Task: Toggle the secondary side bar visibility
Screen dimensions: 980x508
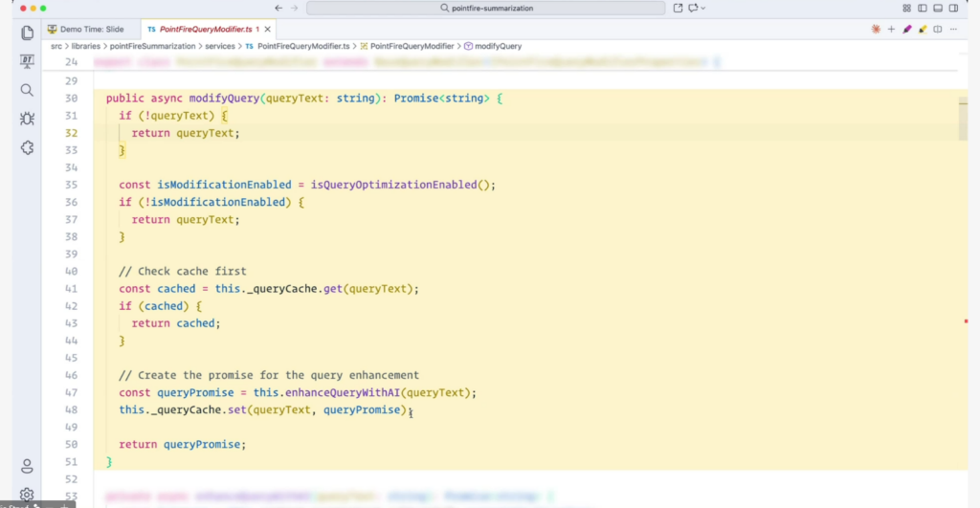Action: coord(954,8)
